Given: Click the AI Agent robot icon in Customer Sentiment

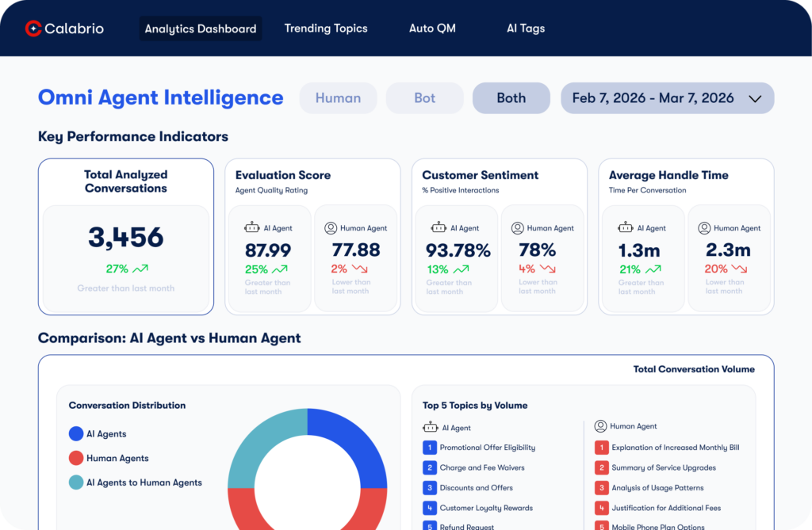Looking at the screenshot, I should (439, 227).
